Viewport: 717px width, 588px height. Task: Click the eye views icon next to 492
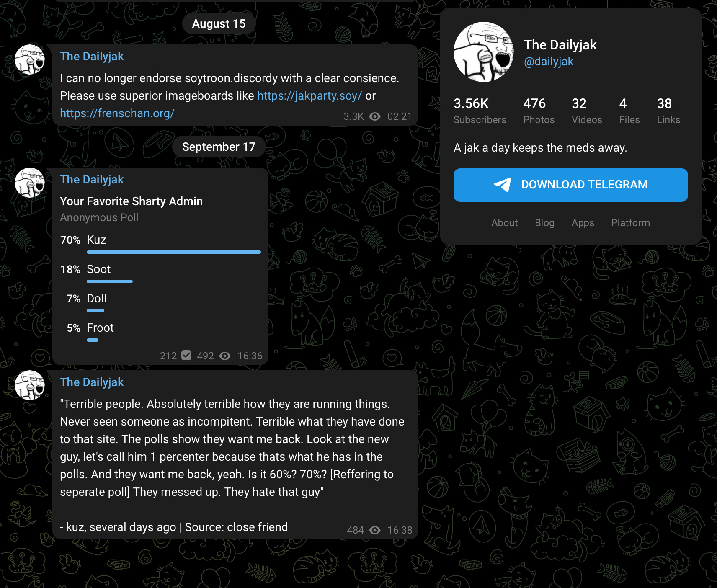pyautogui.click(x=225, y=356)
